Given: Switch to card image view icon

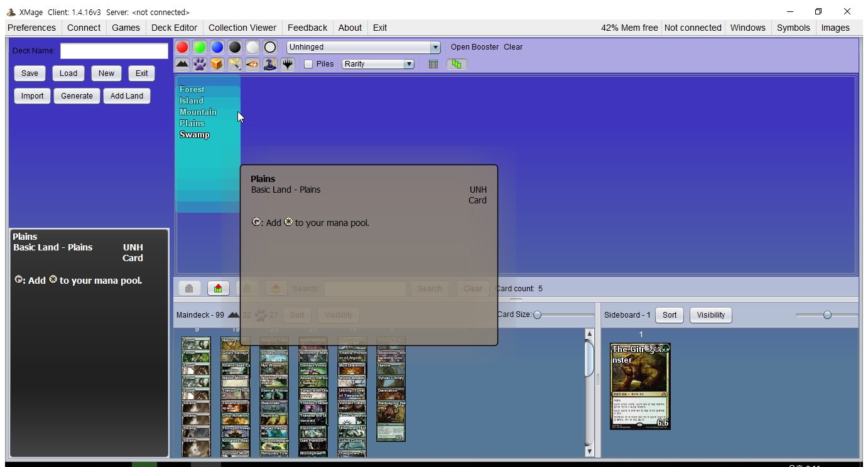Looking at the screenshot, I should click(457, 64).
